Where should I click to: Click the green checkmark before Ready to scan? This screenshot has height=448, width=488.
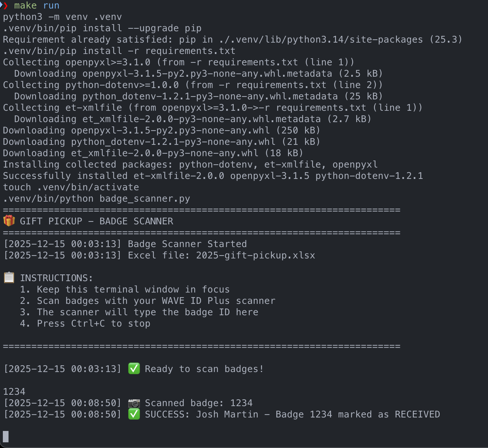pos(134,368)
